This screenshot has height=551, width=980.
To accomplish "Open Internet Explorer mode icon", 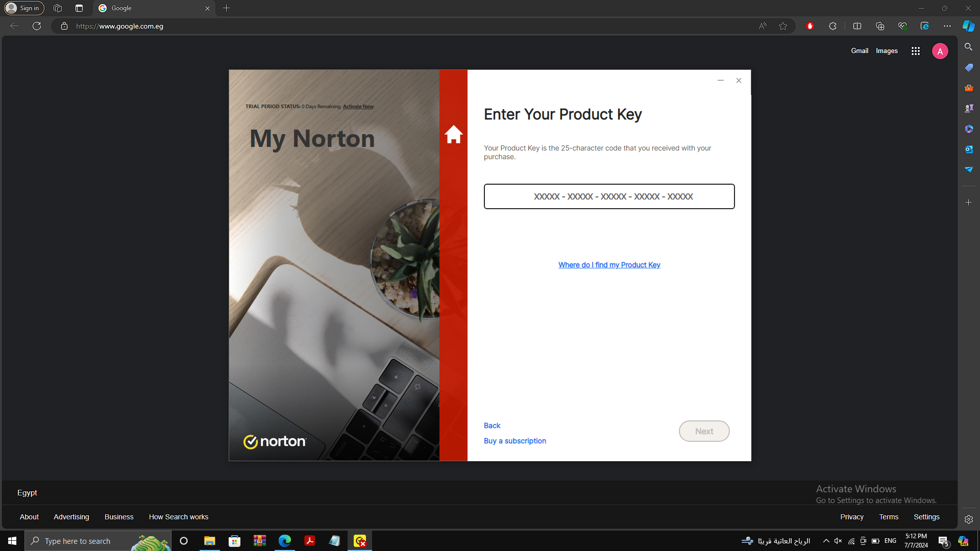I will tap(925, 26).
